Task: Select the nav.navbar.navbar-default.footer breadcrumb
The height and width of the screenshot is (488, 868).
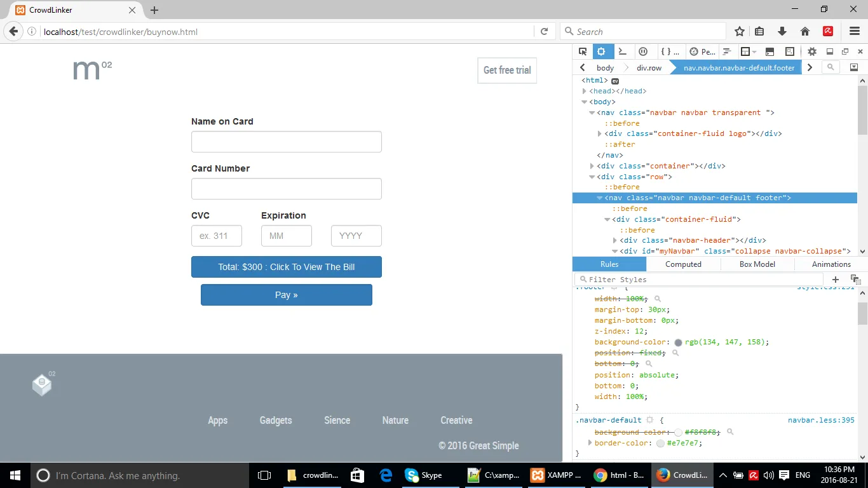Action: [x=739, y=67]
